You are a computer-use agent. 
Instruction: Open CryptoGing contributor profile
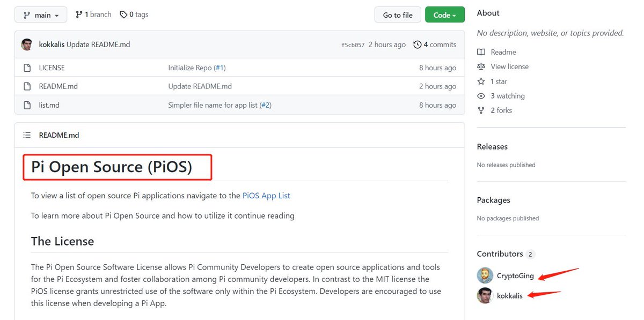(515, 276)
